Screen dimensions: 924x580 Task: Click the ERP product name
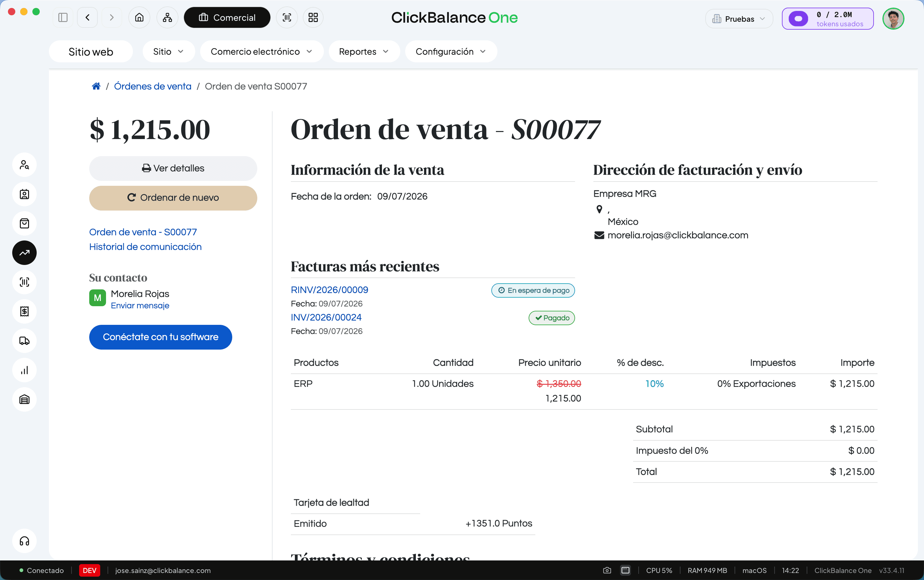[303, 384]
